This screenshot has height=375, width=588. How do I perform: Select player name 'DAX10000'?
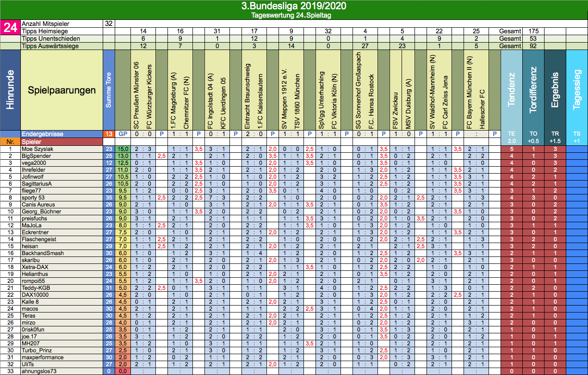pos(35,295)
